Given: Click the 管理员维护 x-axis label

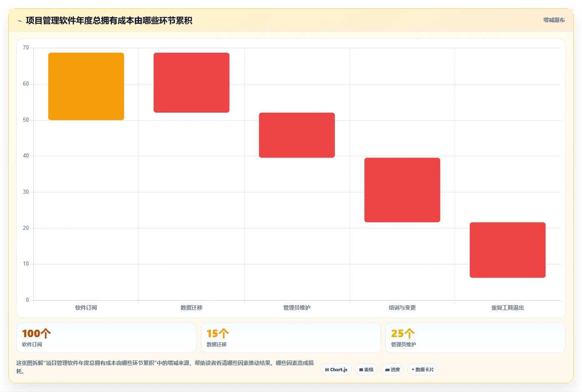Looking at the screenshot, I should 297,308.
